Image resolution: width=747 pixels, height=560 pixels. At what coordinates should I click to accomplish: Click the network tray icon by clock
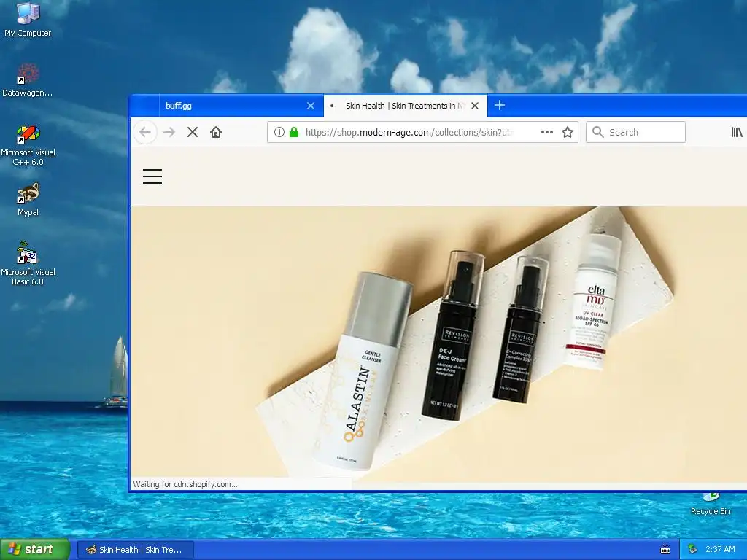tap(693, 550)
